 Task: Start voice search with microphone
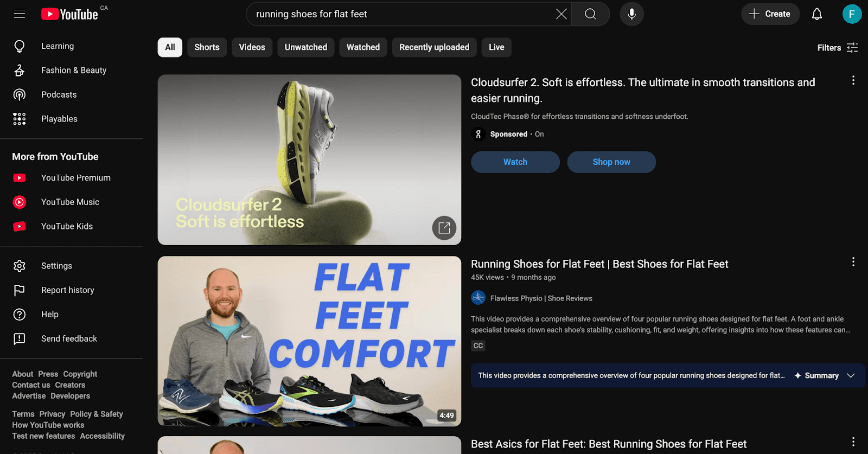(631, 14)
